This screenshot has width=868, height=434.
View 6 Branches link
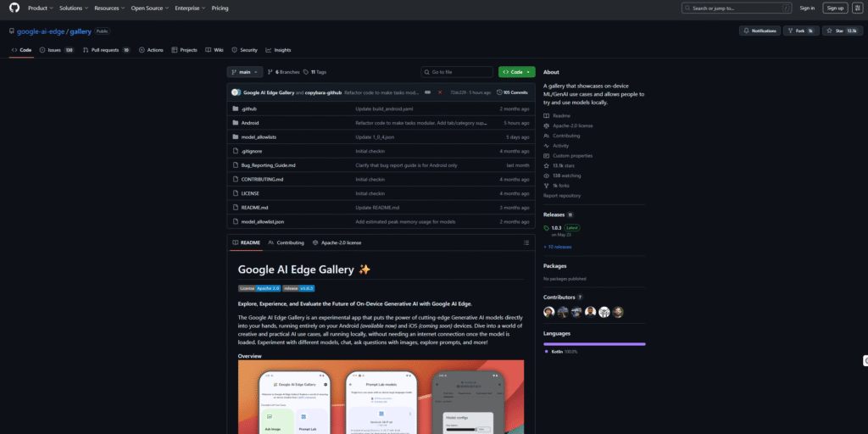point(283,72)
